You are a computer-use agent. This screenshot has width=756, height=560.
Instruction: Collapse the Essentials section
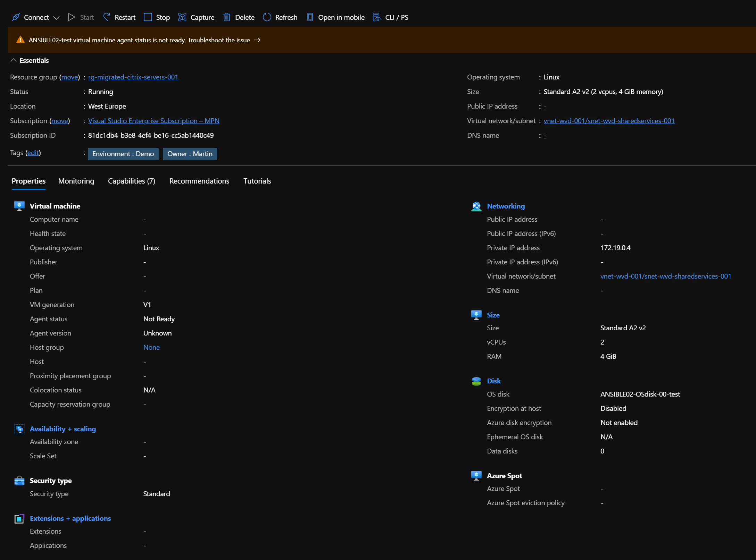point(14,60)
